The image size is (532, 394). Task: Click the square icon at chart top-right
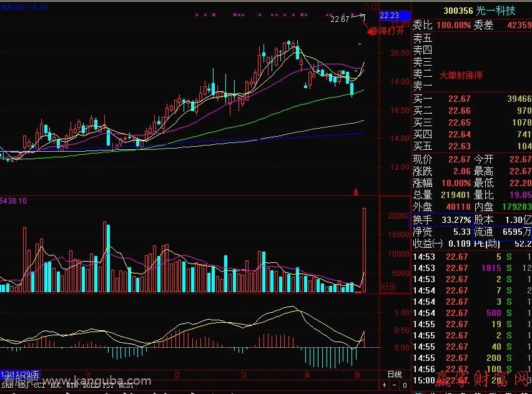coord(375,6)
